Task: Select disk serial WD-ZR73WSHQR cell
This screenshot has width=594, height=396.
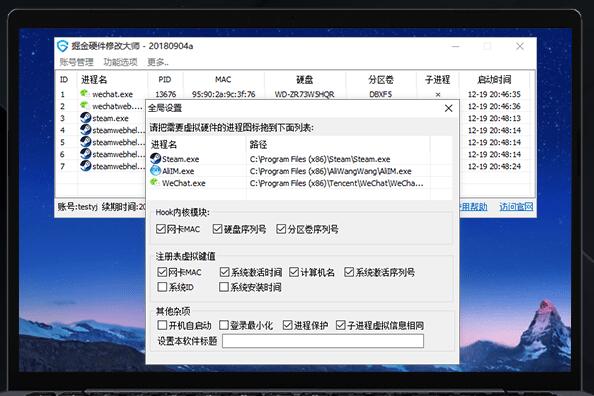Action: pos(305,94)
